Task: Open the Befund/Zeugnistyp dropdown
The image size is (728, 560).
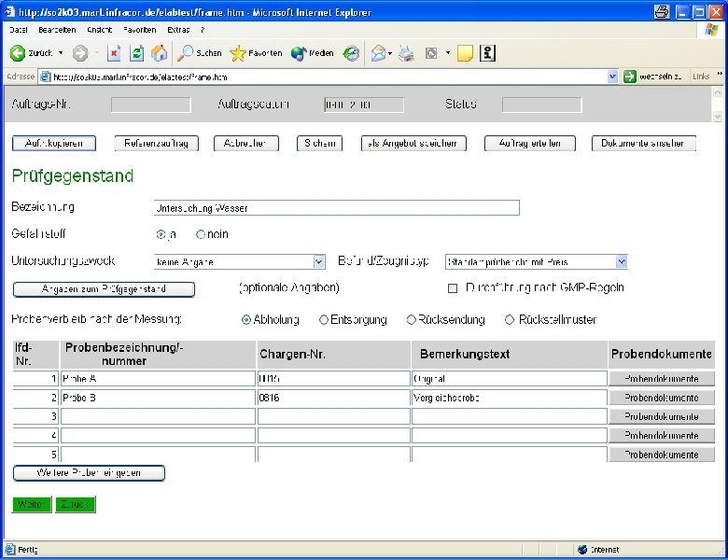Action: point(622,262)
